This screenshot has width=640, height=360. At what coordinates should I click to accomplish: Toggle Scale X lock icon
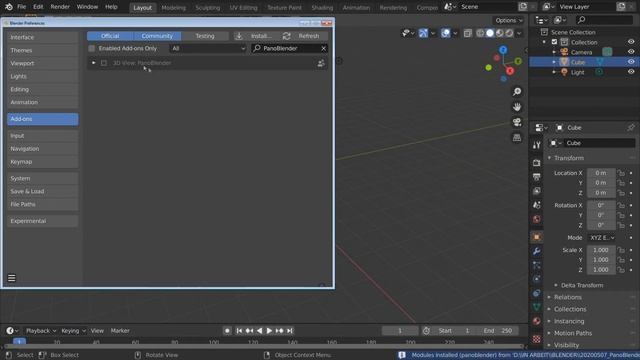[621, 250]
